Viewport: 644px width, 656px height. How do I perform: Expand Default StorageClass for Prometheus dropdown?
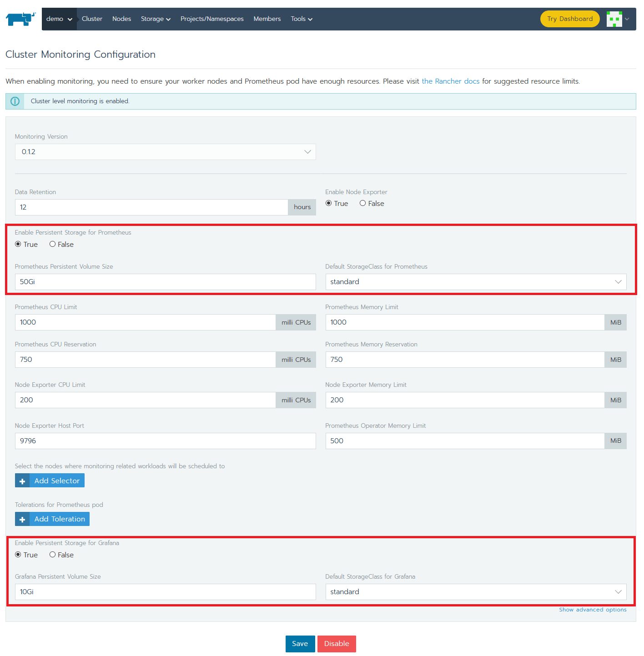475,282
